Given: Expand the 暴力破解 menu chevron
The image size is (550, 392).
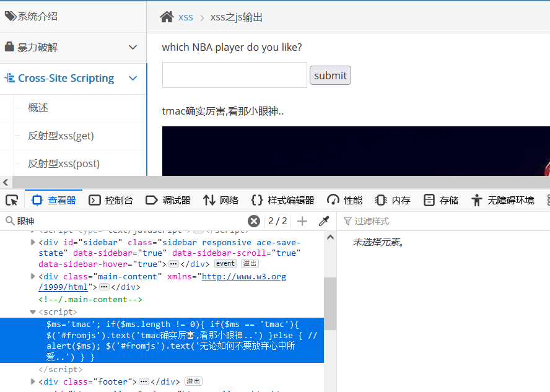Looking at the screenshot, I should [x=133, y=47].
